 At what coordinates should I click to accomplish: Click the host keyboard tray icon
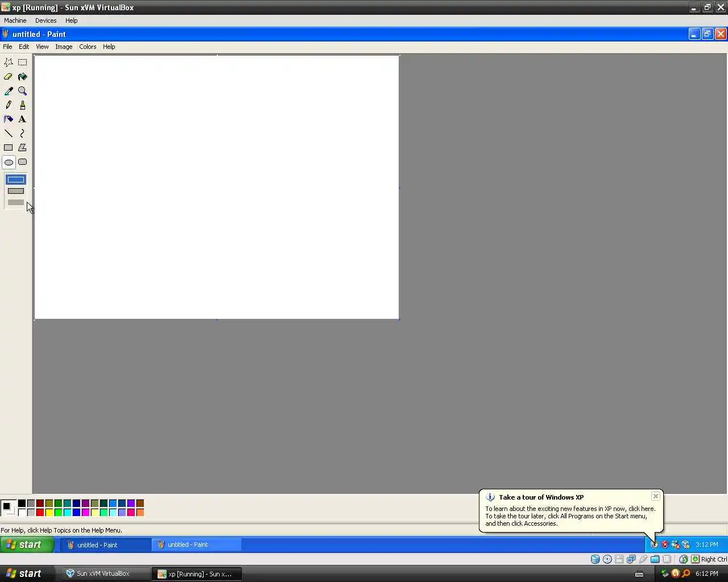(x=639, y=574)
